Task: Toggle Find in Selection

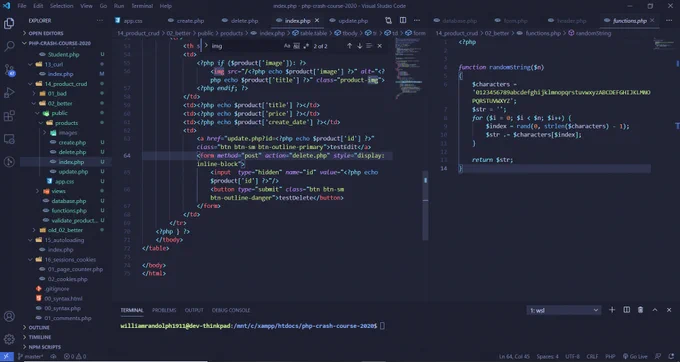Action: [369, 46]
